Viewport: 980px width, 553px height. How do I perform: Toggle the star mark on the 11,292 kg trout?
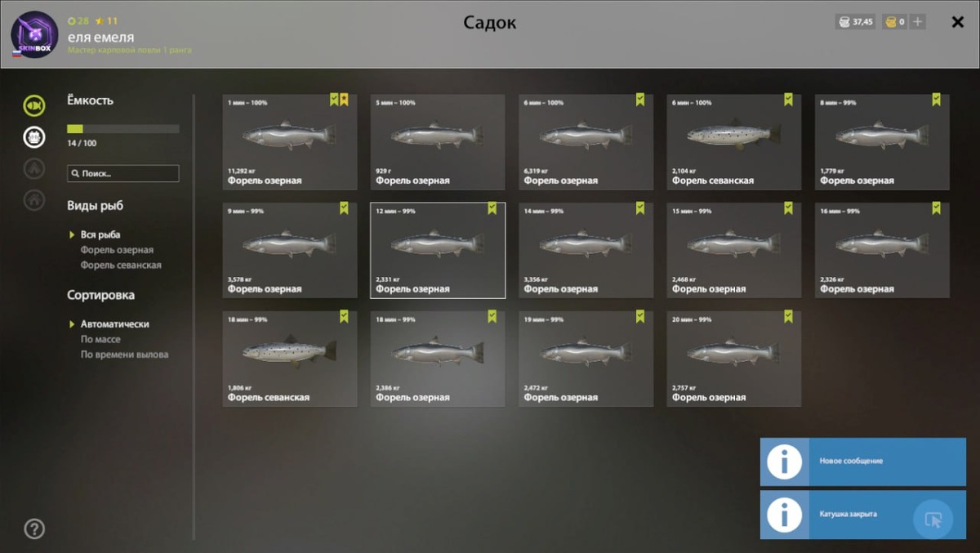tap(345, 100)
